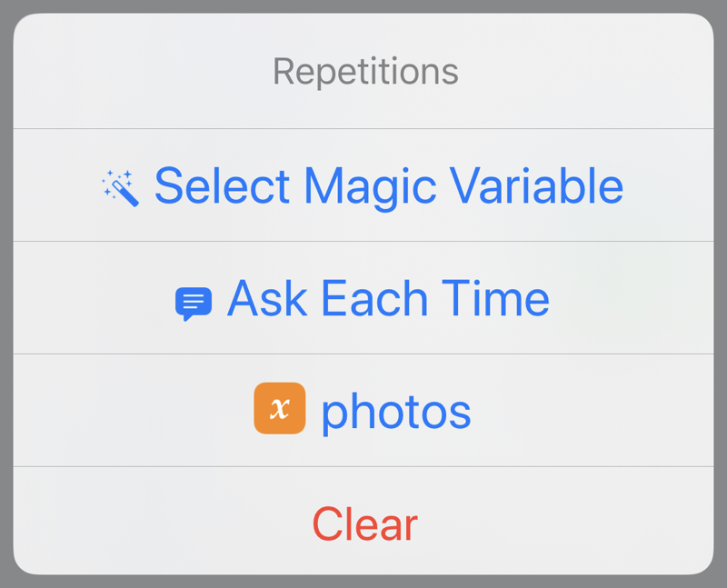The height and width of the screenshot is (588, 727).
Task: Click the Ask Each Time label text
Action: tap(389, 298)
